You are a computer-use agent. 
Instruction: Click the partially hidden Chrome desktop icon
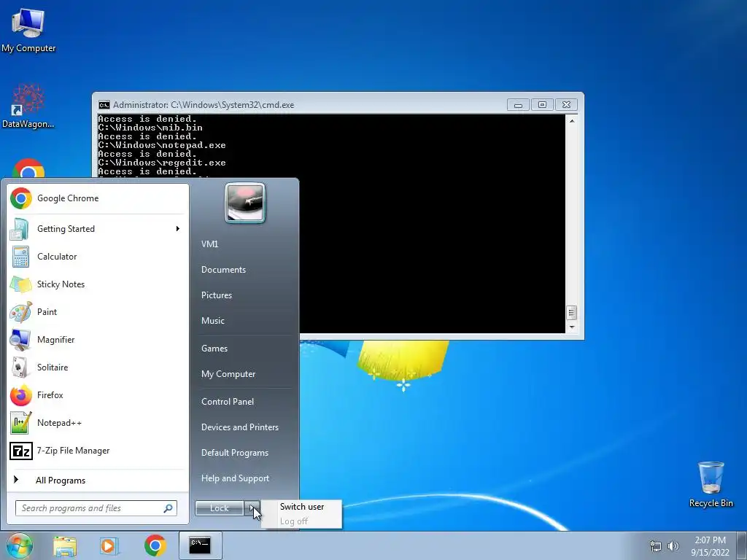tap(28, 168)
